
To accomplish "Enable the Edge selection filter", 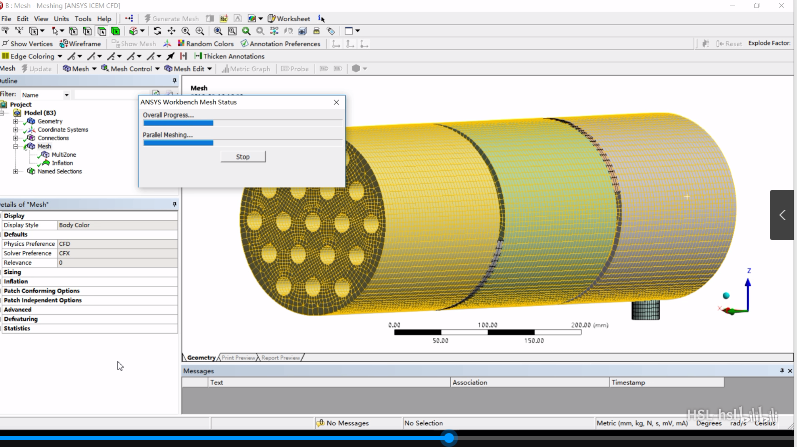I will 87,31.
